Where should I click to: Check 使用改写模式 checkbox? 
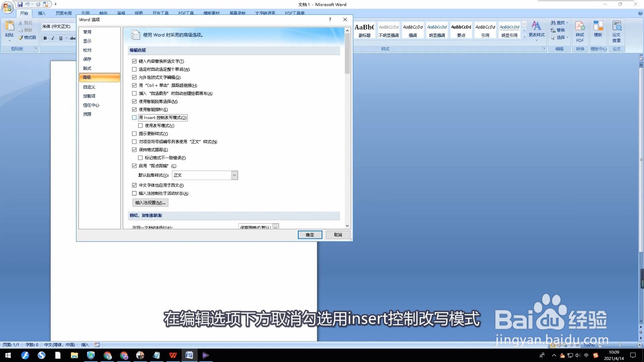(x=140, y=125)
